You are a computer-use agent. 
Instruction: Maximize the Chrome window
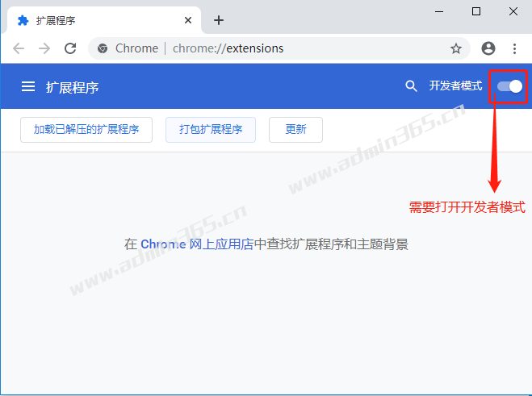point(476,11)
